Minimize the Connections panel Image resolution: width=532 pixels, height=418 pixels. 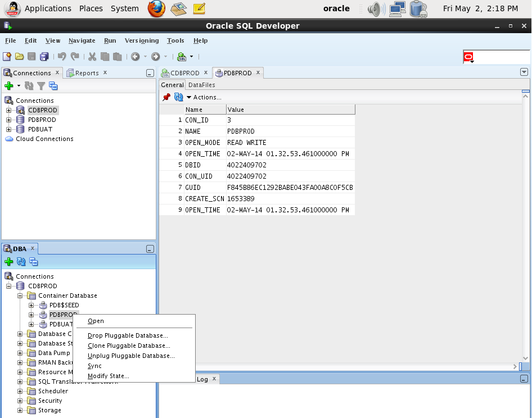tap(150, 73)
